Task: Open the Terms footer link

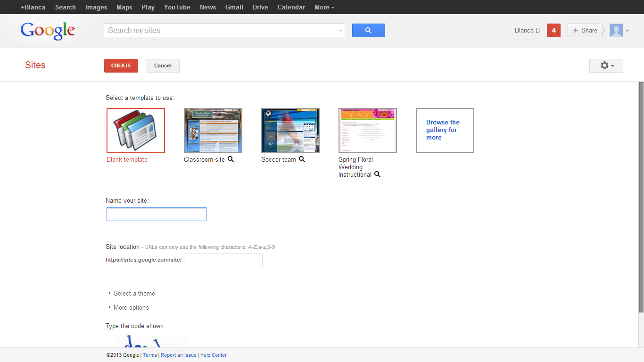Action: tap(150, 355)
